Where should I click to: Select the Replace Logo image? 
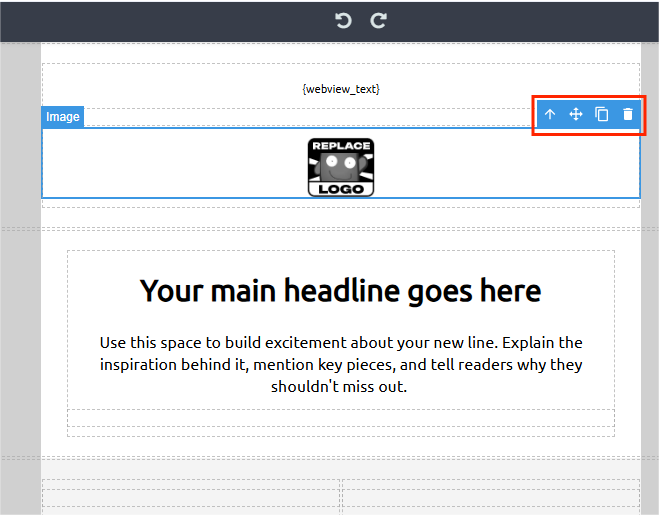(x=340, y=167)
